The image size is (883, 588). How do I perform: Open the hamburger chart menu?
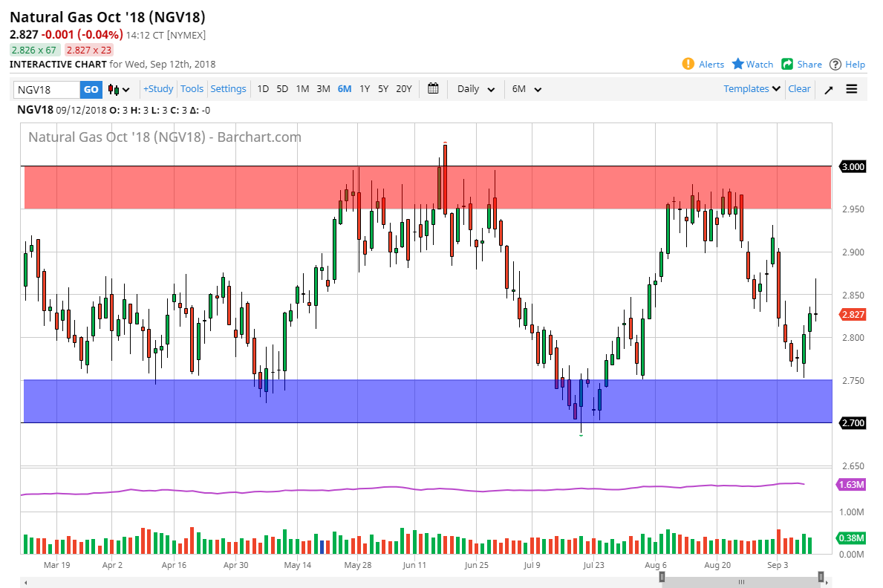pyautogui.click(x=852, y=89)
